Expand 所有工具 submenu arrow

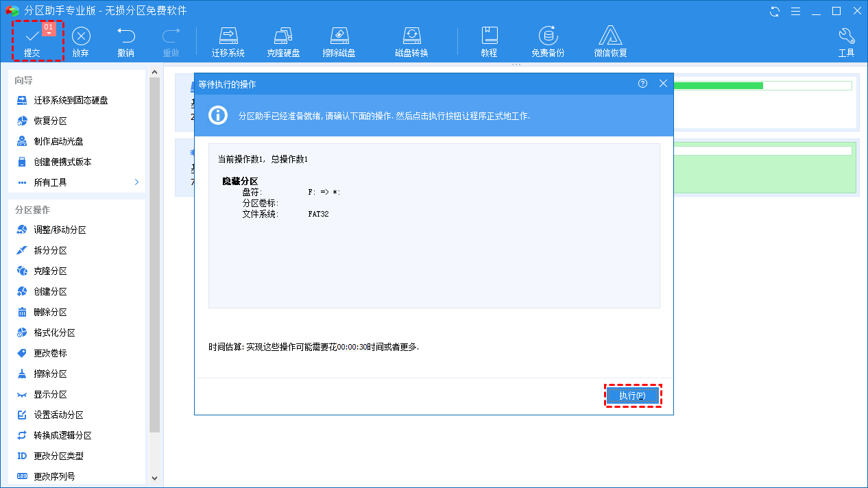pos(136,182)
